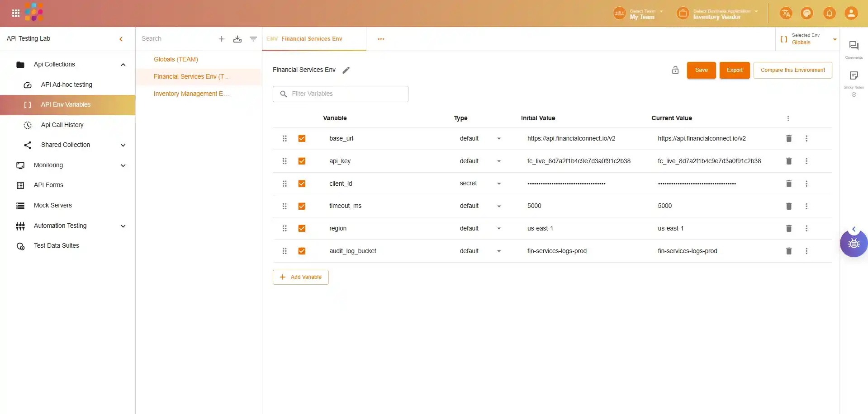The width and height of the screenshot is (868, 414).
Task: Open Api Call History in sidebar
Action: point(62,125)
